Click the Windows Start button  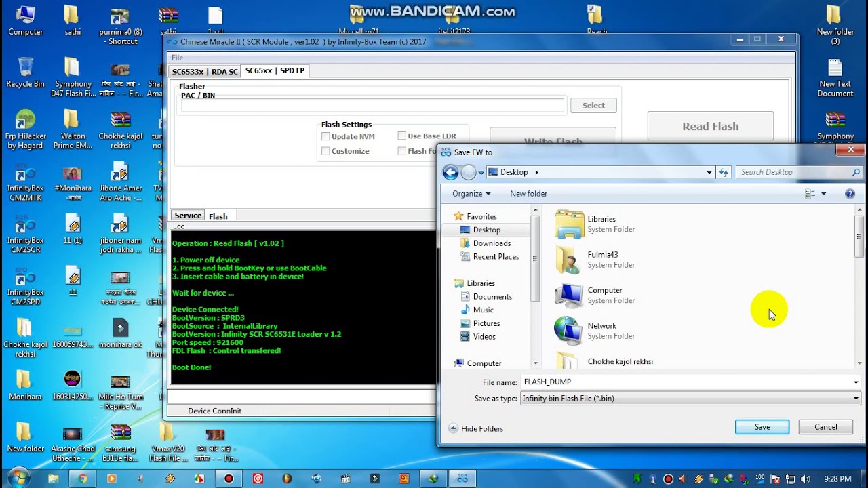(18, 477)
